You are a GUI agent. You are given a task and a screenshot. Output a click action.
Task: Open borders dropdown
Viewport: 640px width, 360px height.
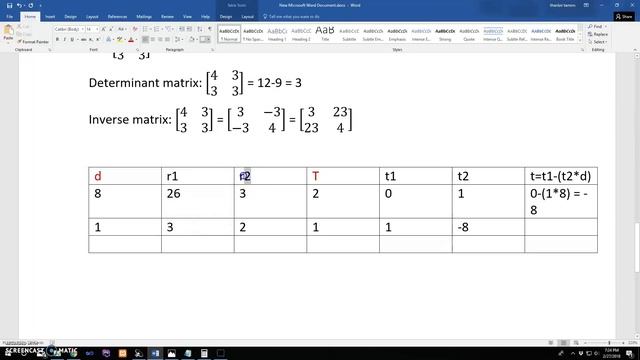[210, 40]
